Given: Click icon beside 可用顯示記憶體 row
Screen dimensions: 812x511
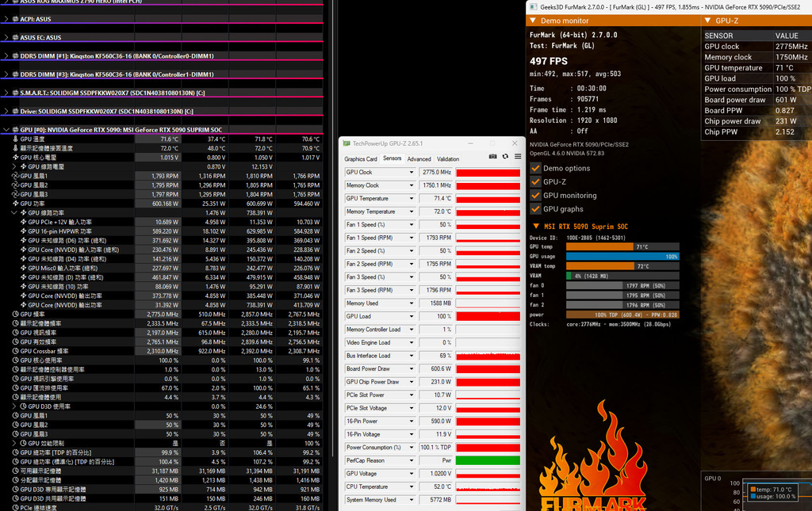Looking at the screenshot, I should coord(16,471).
